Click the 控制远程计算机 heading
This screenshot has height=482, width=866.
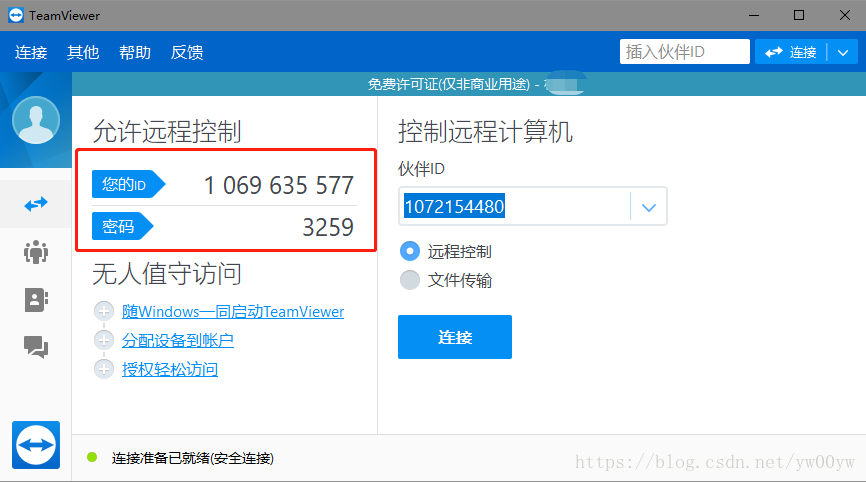click(485, 131)
